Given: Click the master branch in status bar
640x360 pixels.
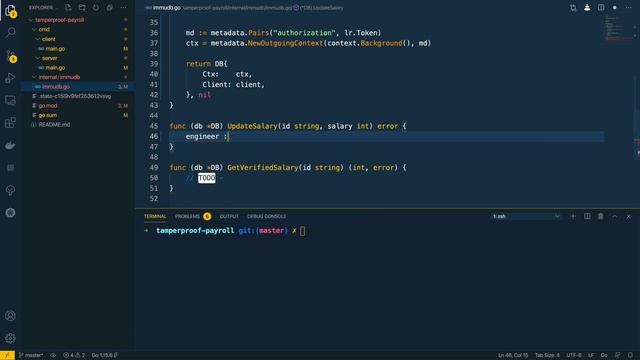Looking at the screenshot, I should tap(31, 355).
